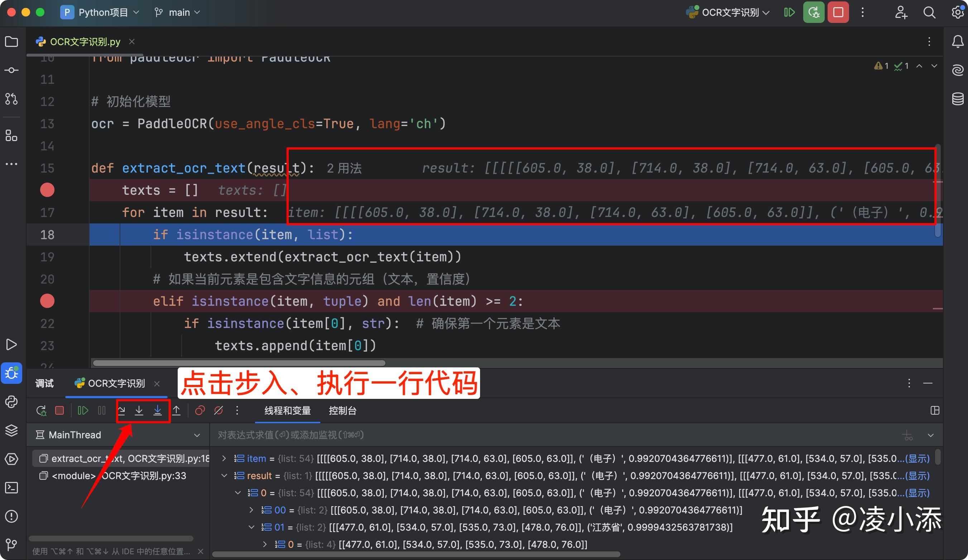Click the Step Out icon
Viewport: 968px width, 560px height.
point(177,410)
